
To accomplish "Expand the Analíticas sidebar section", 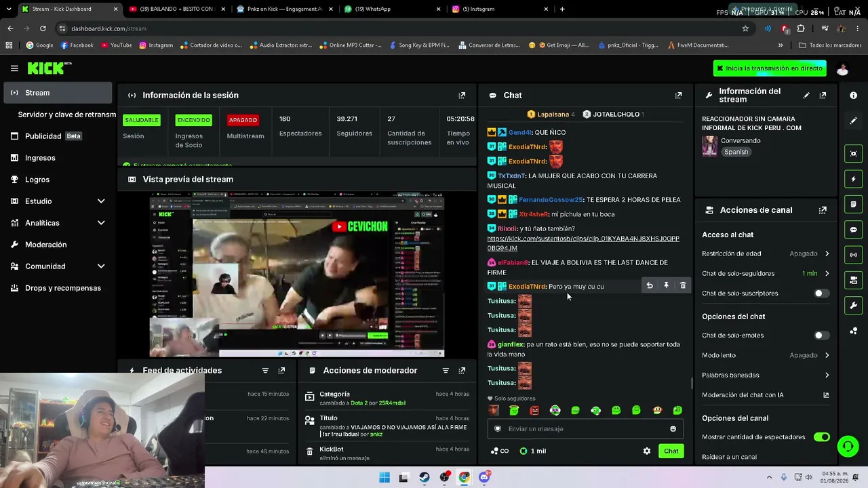I will point(101,223).
